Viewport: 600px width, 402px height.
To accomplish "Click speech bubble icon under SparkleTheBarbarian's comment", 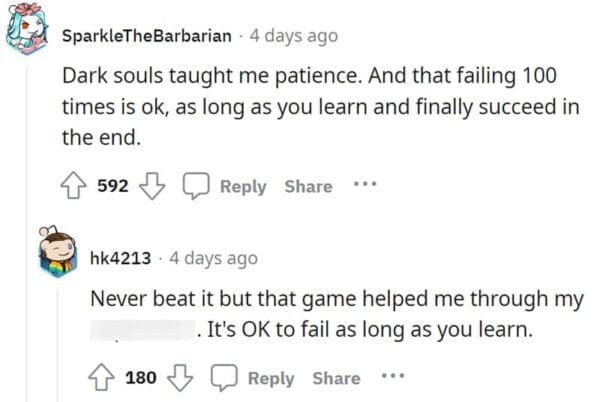I will click(x=197, y=187).
